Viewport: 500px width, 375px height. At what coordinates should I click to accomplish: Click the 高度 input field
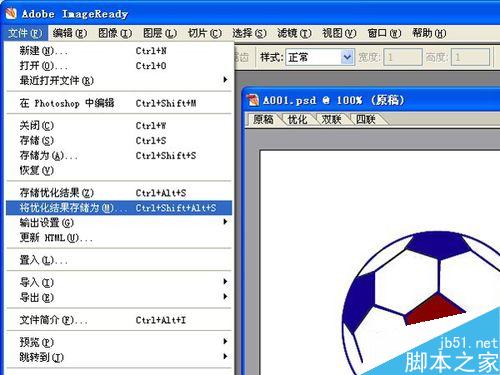pos(470,57)
